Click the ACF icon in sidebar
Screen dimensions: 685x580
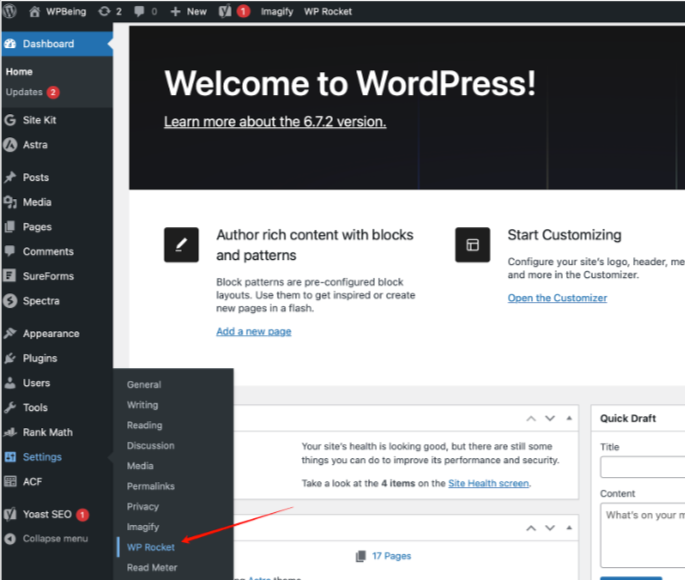[x=10, y=481]
